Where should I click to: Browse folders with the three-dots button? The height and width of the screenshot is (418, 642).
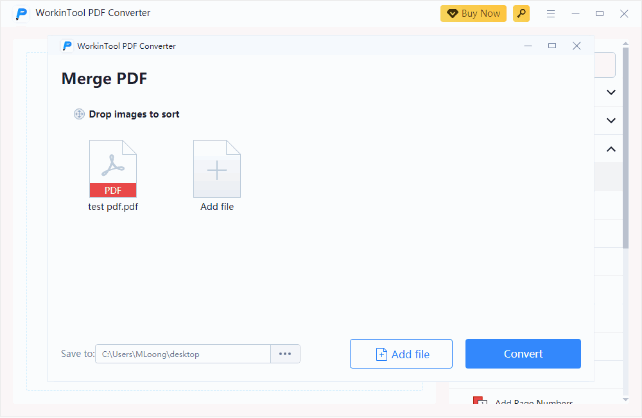point(285,354)
